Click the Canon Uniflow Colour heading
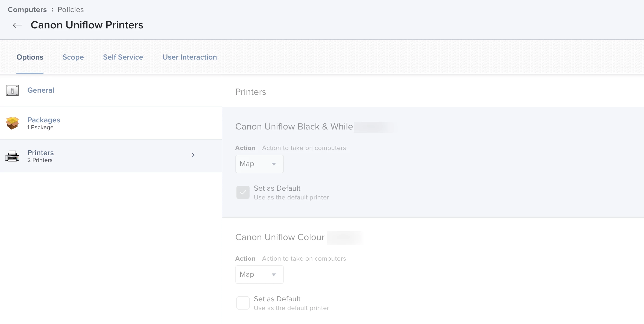This screenshot has height=324, width=644. click(280, 237)
